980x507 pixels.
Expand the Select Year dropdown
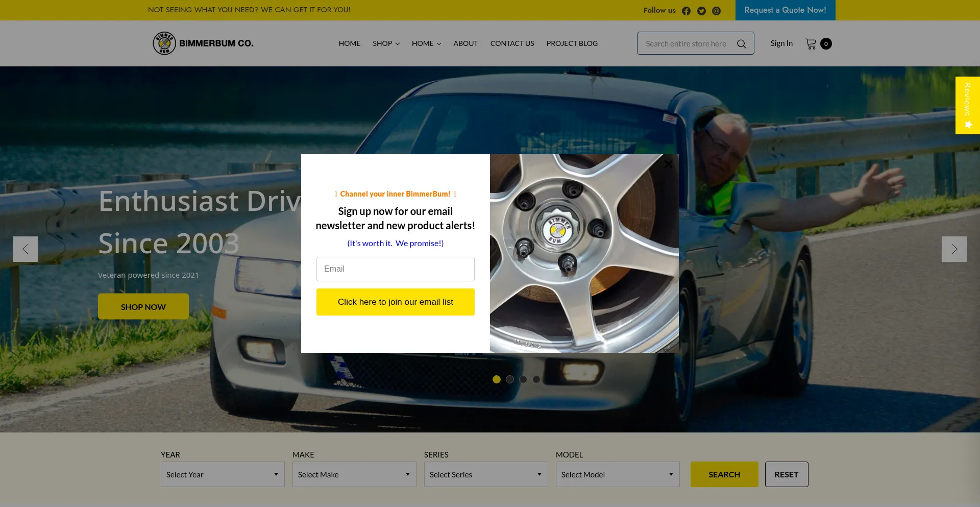coord(223,474)
